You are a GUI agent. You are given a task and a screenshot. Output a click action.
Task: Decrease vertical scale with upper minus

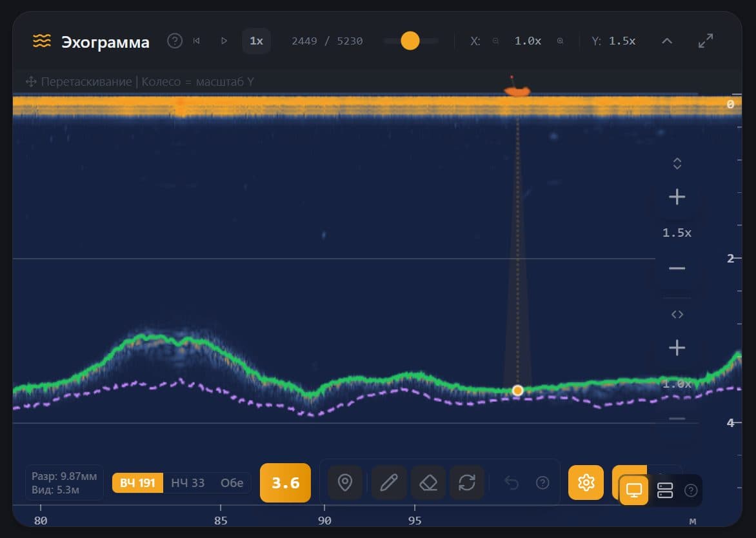point(677,268)
